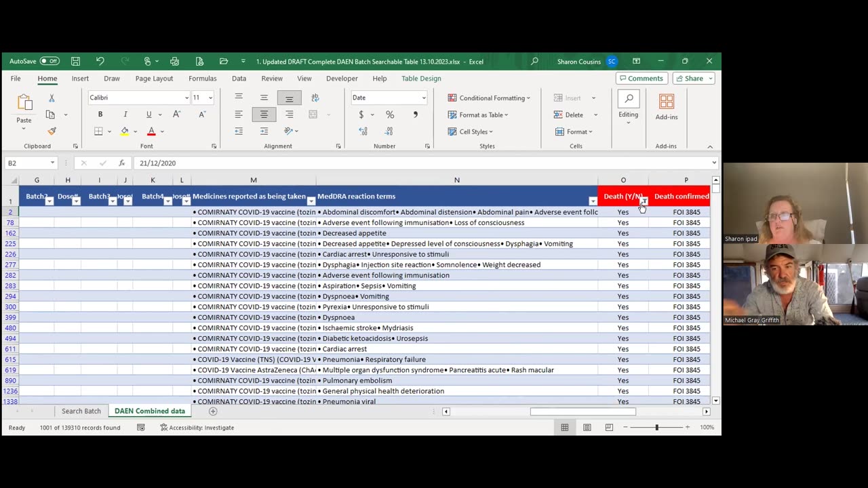
Task: Switch to the Formulas ribbon tab
Action: point(203,78)
